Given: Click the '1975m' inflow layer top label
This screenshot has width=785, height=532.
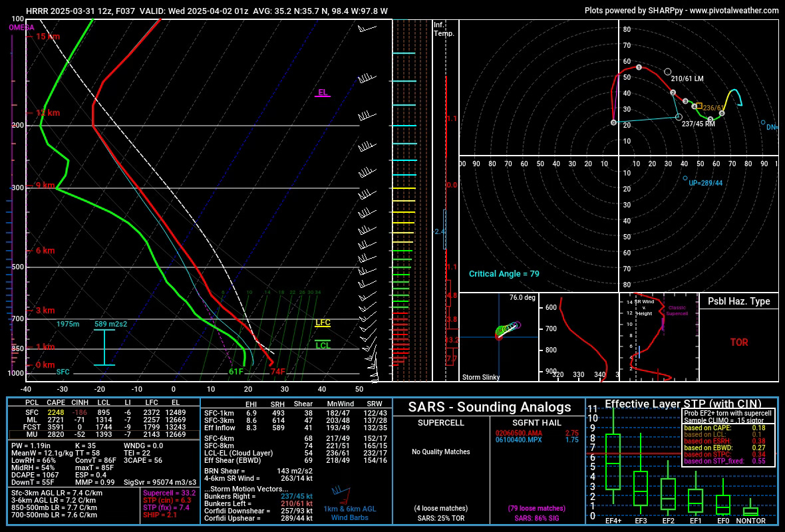Looking at the screenshot, I should click(x=68, y=324).
